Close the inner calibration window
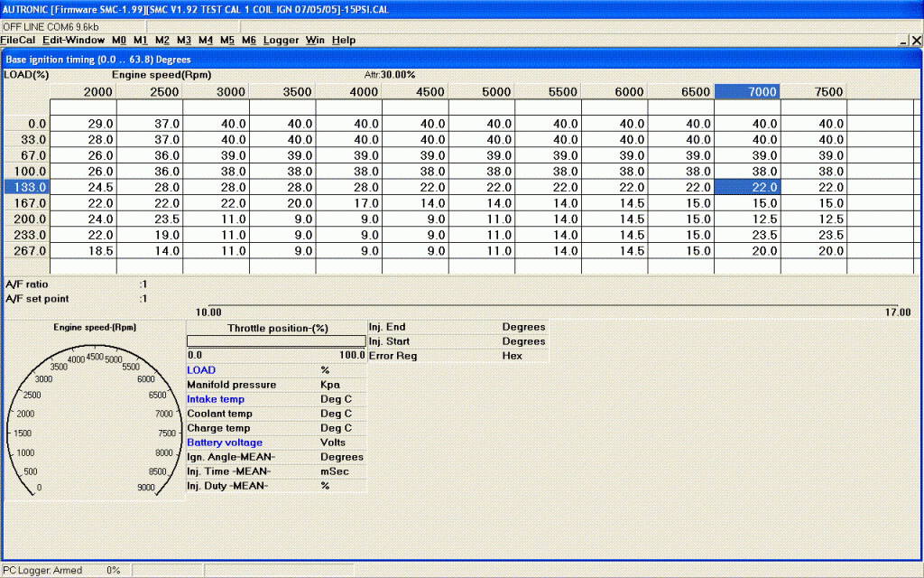The width and height of the screenshot is (924, 578). pos(917,42)
